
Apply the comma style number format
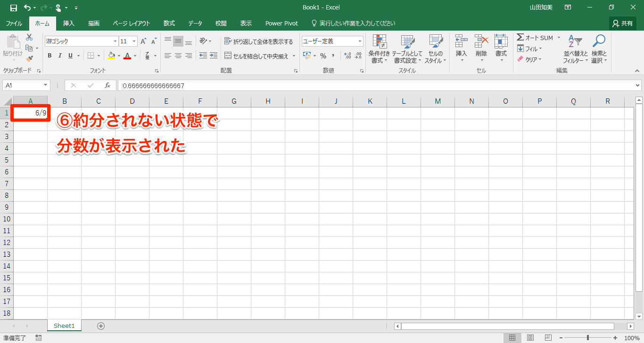pyautogui.click(x=333, y=56)
